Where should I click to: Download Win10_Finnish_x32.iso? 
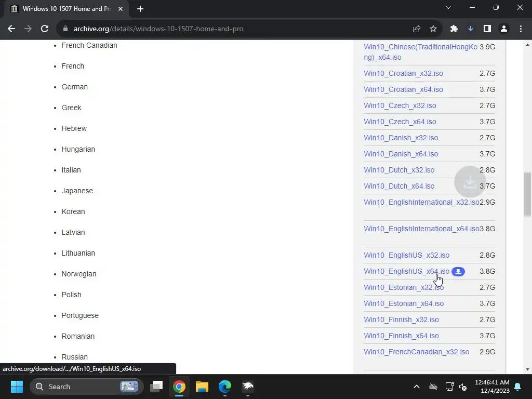(402, 320)
